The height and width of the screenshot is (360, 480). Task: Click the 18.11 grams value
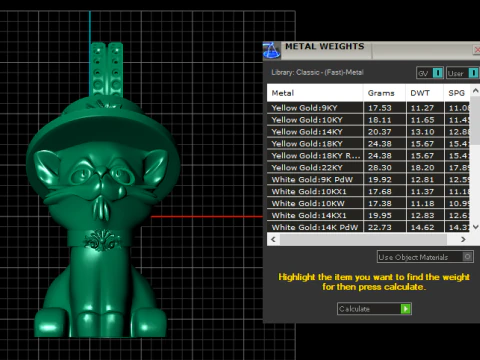pyautogui.click(x=380, y=120)
